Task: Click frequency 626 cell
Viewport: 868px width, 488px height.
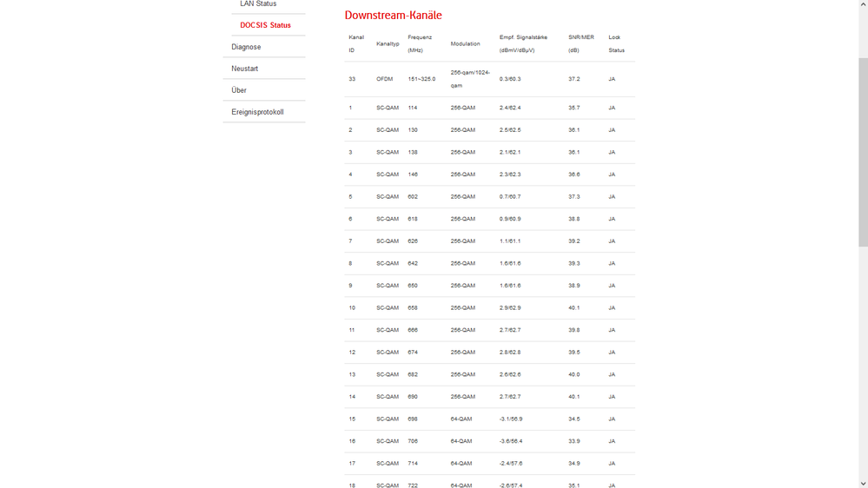Action: pyautogui.click(x=413, y=241)
